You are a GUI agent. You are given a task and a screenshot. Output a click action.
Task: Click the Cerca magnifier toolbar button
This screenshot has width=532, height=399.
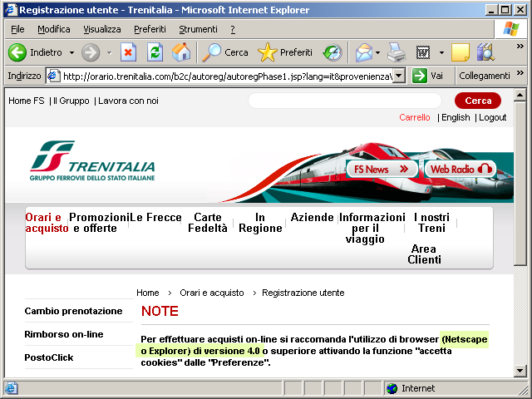click(226, 52)
